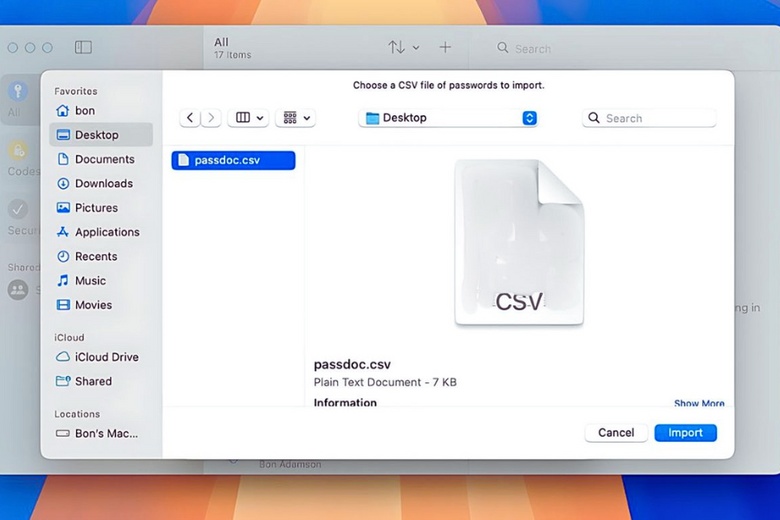The height and width of the screenshot is (520, 780).
Task: Click the Import button
Action: [x=685, y=433]
